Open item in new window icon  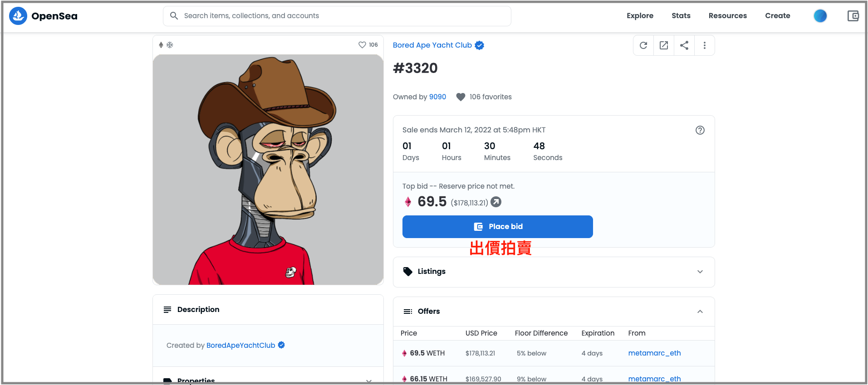tap(664, 45)
